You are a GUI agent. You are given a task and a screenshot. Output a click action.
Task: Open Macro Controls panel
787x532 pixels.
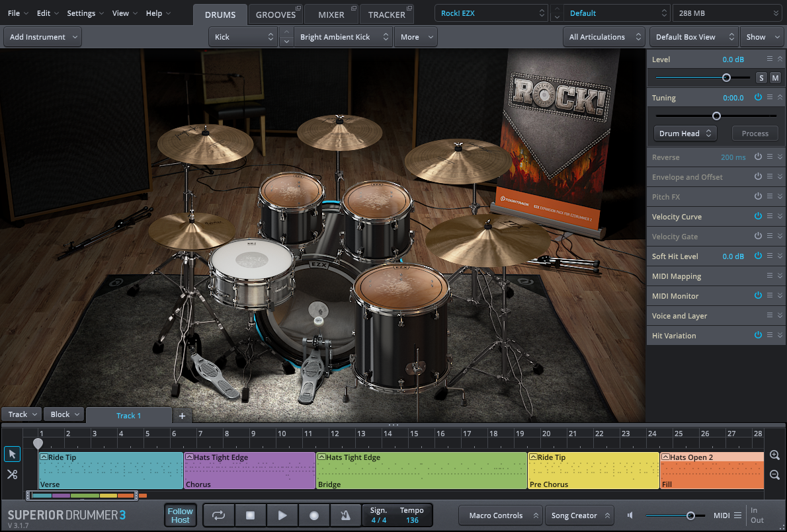point(501,515)
